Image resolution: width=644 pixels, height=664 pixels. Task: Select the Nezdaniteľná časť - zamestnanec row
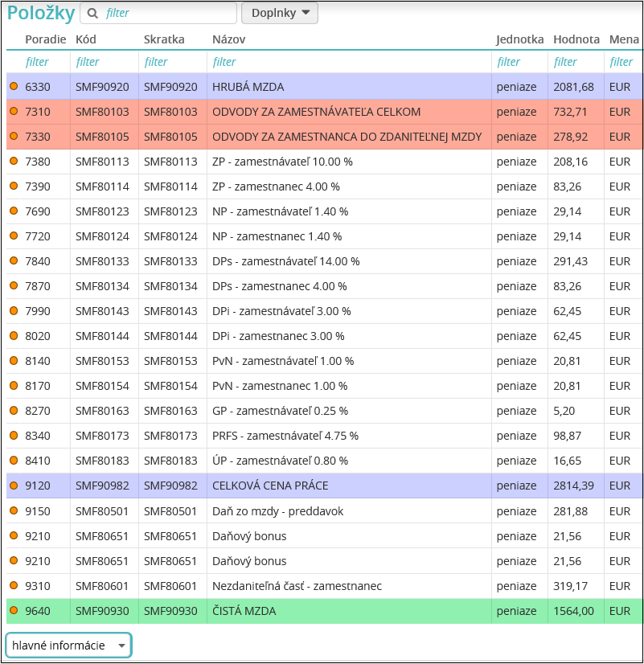[x=324, y=586]
